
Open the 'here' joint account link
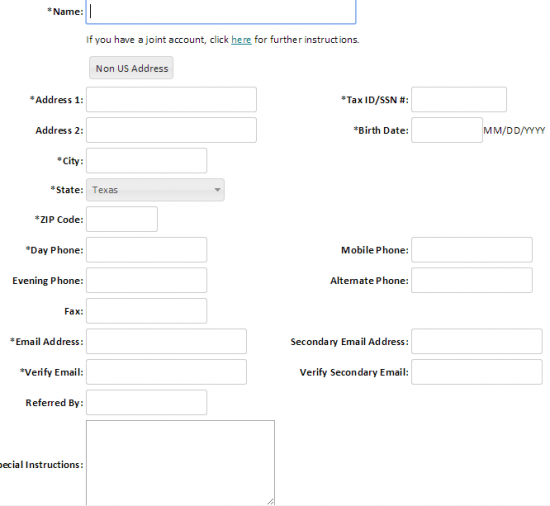pos(241,40)
